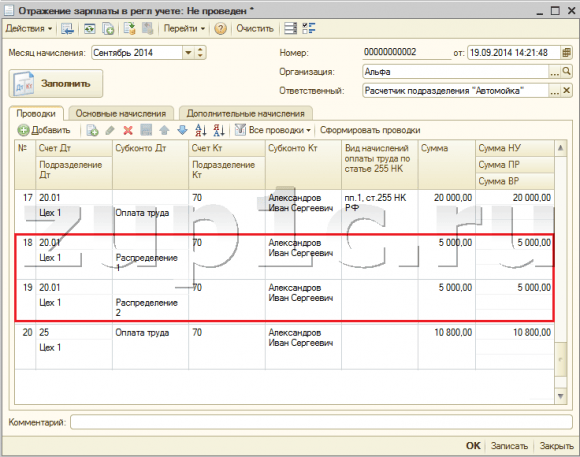
Task: Click the help question mark icon
Action: click(220, 28)
